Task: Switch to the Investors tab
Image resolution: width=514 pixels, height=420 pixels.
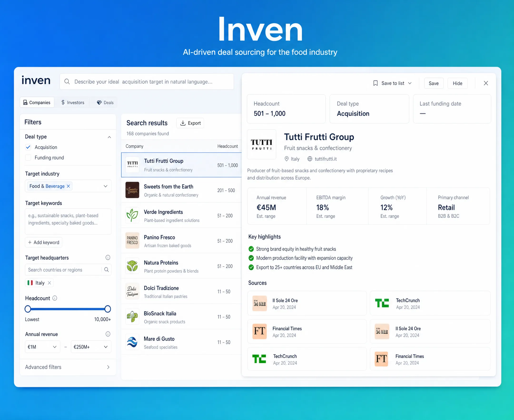Action: pyautogui.click(x=73, y=102)
